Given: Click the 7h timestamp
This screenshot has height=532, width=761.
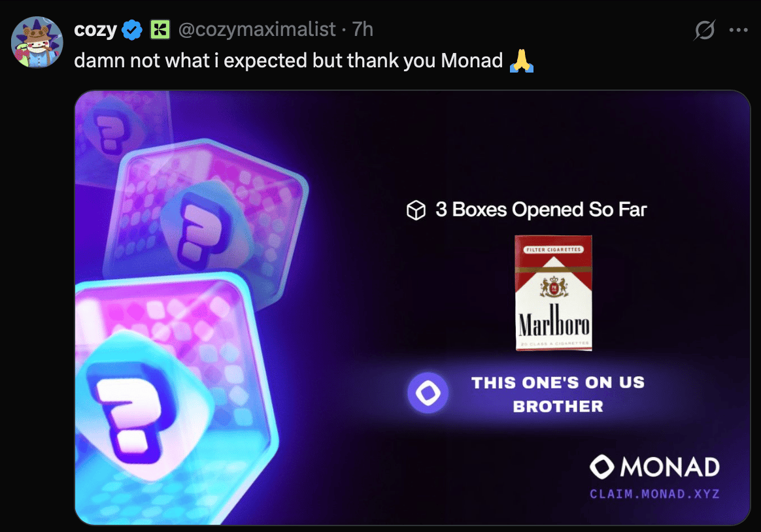Looking at the screenshot, I should [363, 29].
